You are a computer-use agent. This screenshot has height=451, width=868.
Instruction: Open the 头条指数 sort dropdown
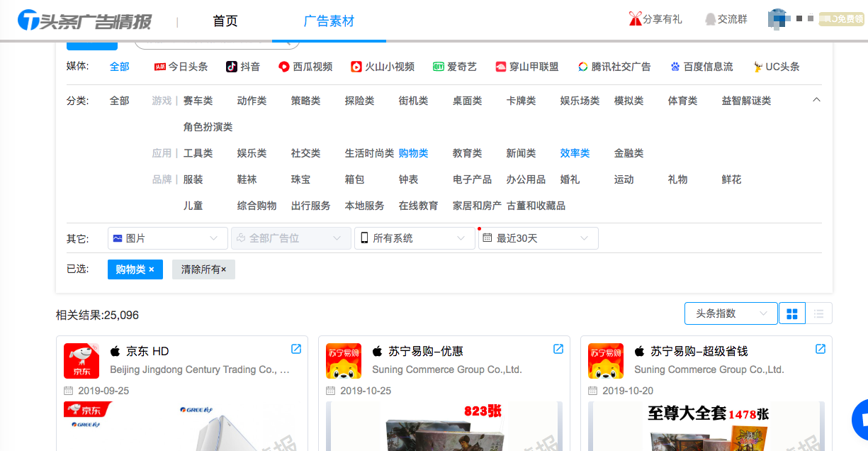[731, 313]
